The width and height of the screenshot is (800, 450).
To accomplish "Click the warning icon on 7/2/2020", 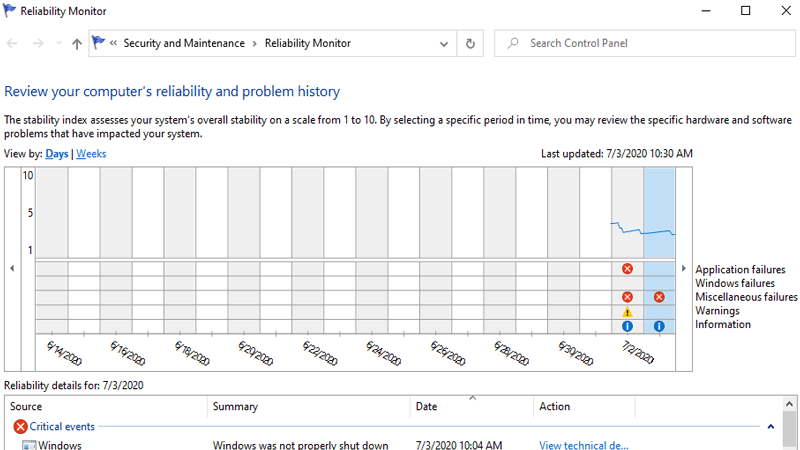I will 627,312.
